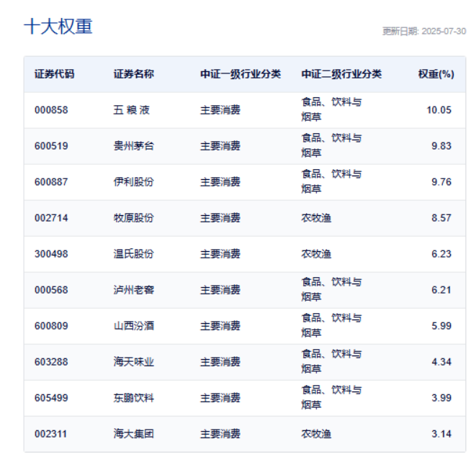This screenshot has width=476, height=467.
Task: Select stock code 002714
Action: pyautogui.click(x=51, y=218)
